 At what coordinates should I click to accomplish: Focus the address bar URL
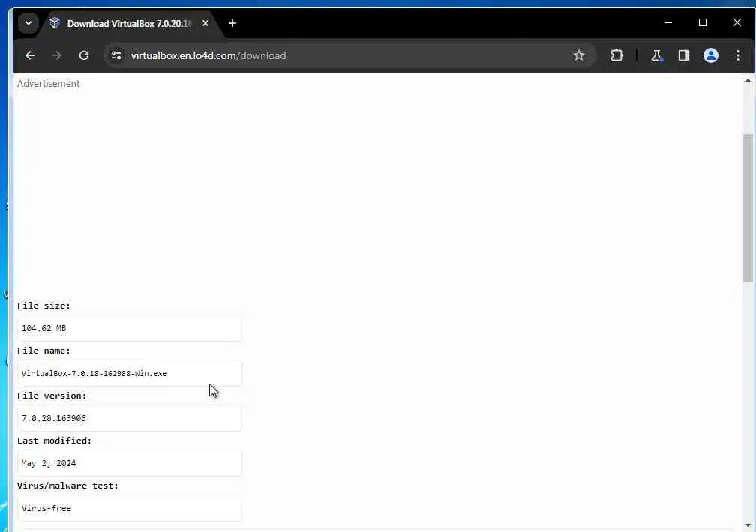[x=208, y=56]
